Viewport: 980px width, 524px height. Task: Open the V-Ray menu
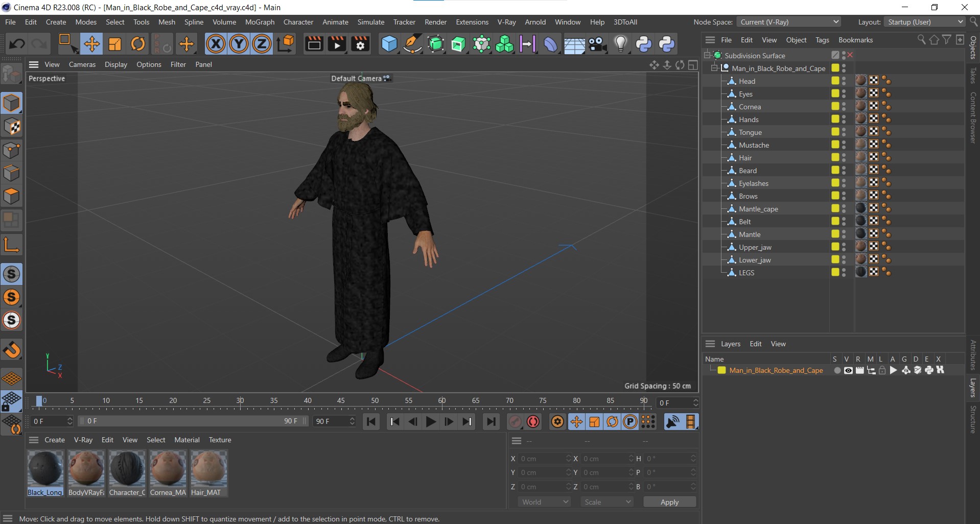coord(506,22)
